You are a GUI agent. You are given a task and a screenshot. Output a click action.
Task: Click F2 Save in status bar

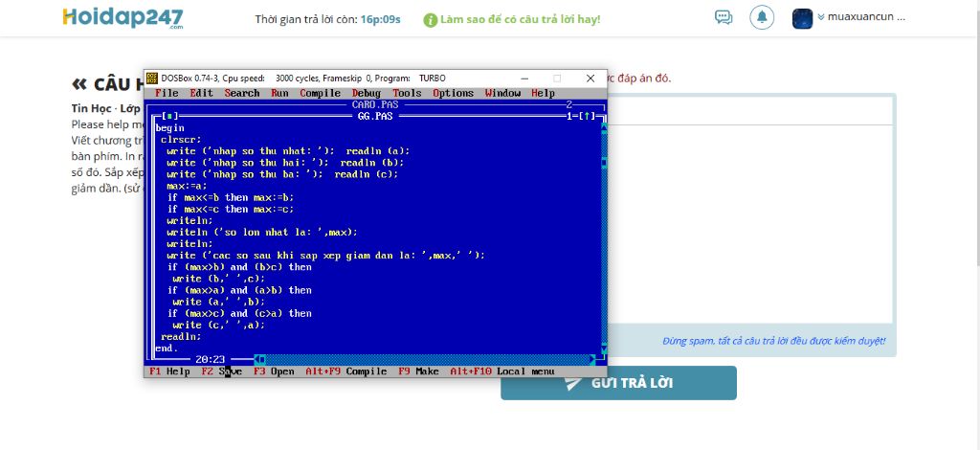point(221,371)
